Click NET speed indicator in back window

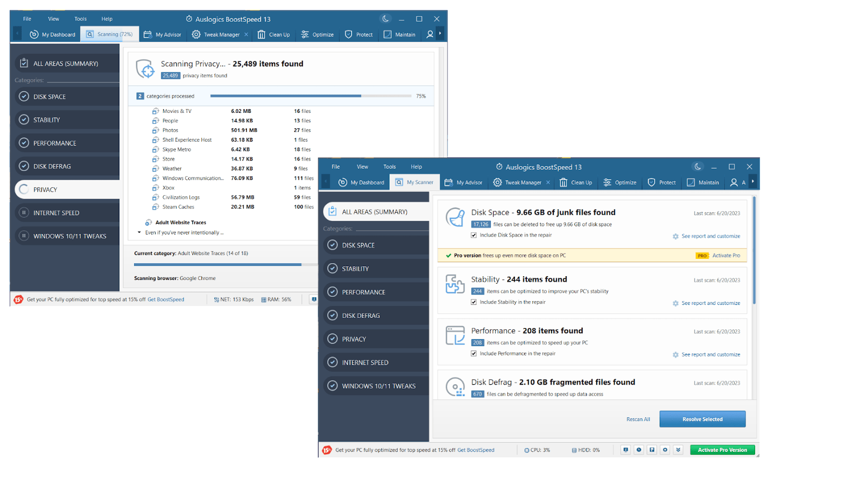[234, 300]
